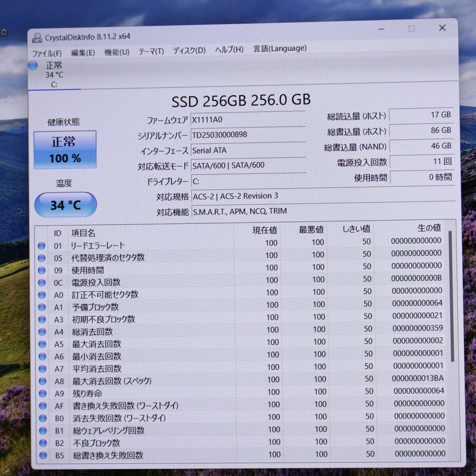Click status orb for A3 初期不良ブロック数 row
476x476 pixels.
click(x=42, y=320)
